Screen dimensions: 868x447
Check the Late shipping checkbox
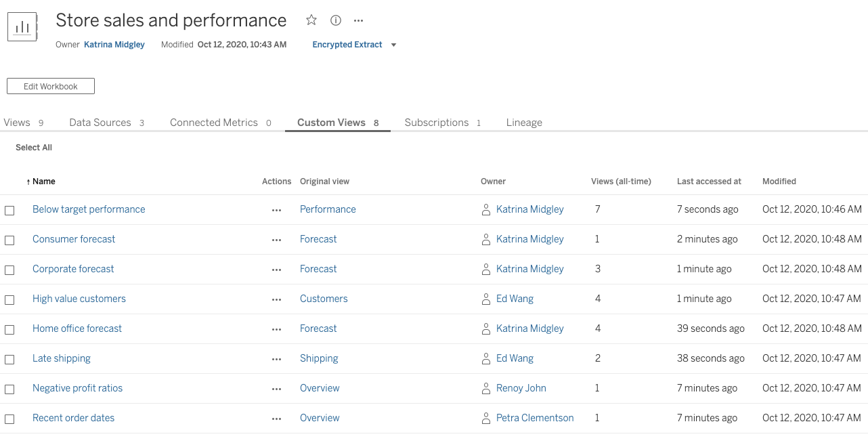9,359
